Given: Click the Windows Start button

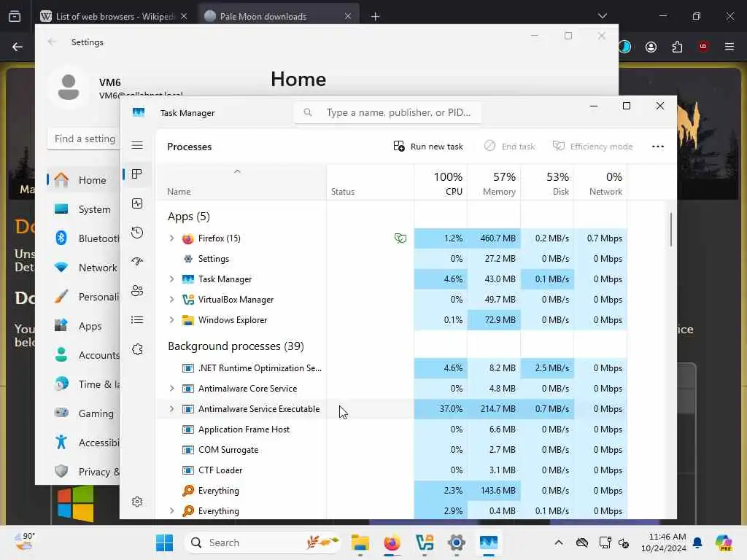Looking at the screenshot, I should tap(164, 542).
